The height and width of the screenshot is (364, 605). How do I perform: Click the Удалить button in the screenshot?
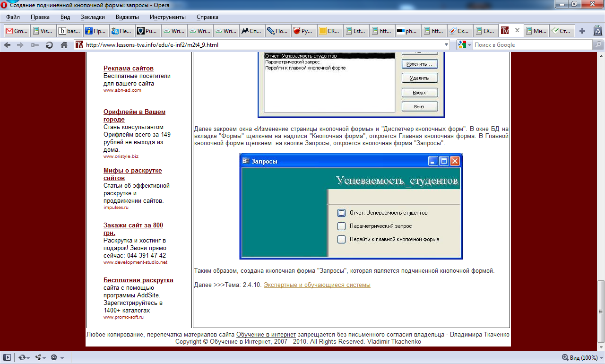coord(419,78)
